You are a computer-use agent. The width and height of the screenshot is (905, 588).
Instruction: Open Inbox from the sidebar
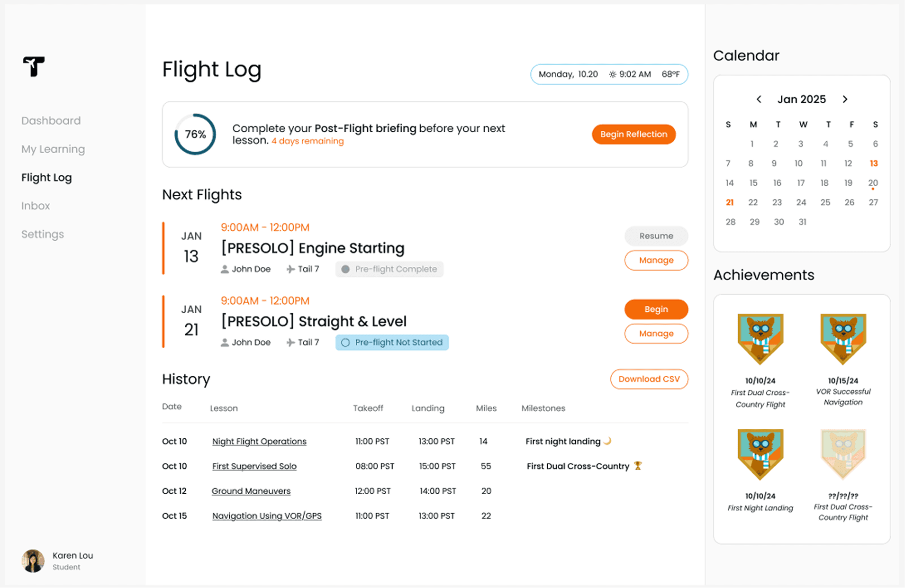36,206
